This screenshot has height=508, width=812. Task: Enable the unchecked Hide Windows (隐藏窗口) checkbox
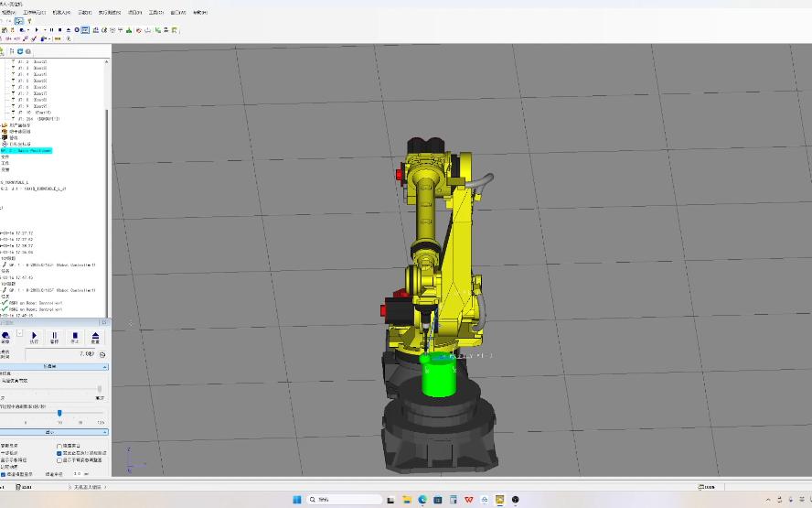pyautogui.click(x=59, y=446)
